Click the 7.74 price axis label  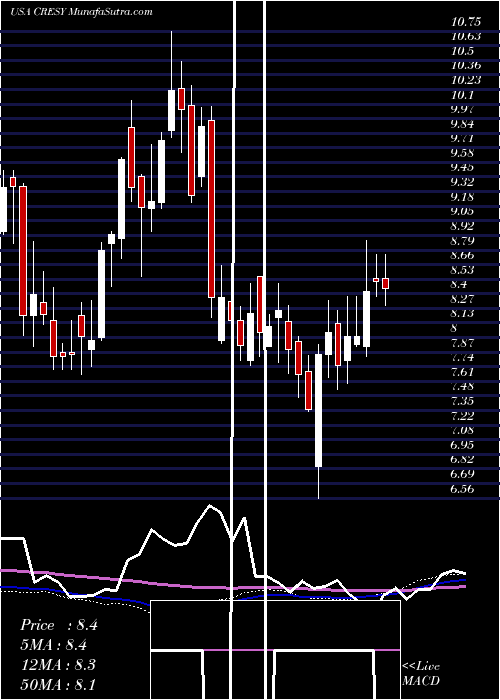coord(462,358)
